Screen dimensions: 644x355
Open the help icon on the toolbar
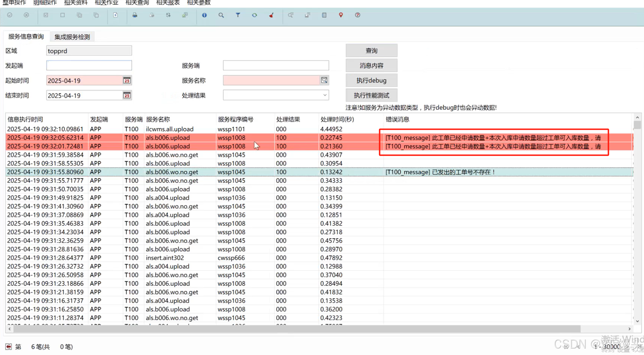tap(357, 15)
